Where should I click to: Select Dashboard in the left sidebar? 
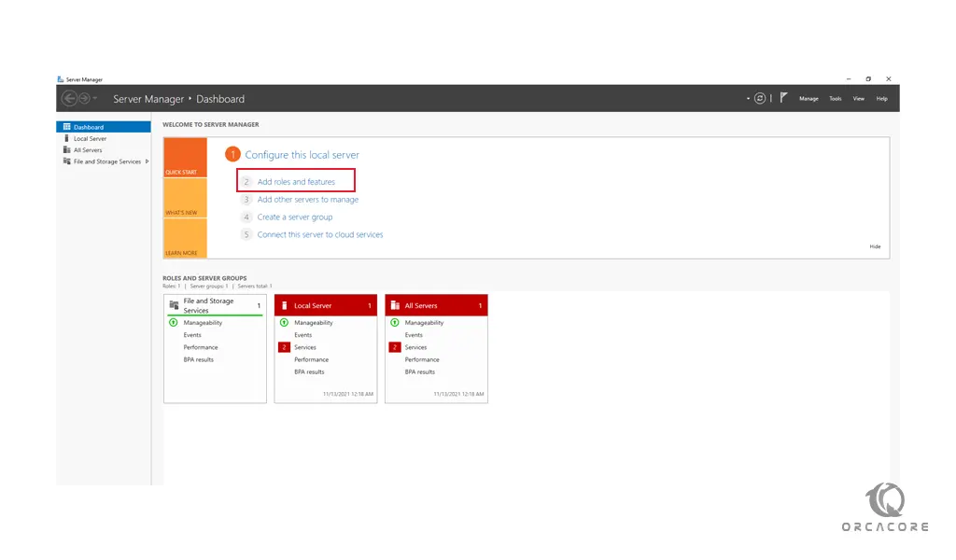(x=104, y=127)
